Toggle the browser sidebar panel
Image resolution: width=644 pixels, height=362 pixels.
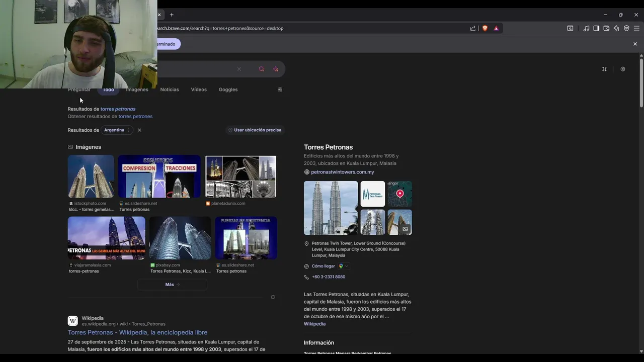coord(596,28)
